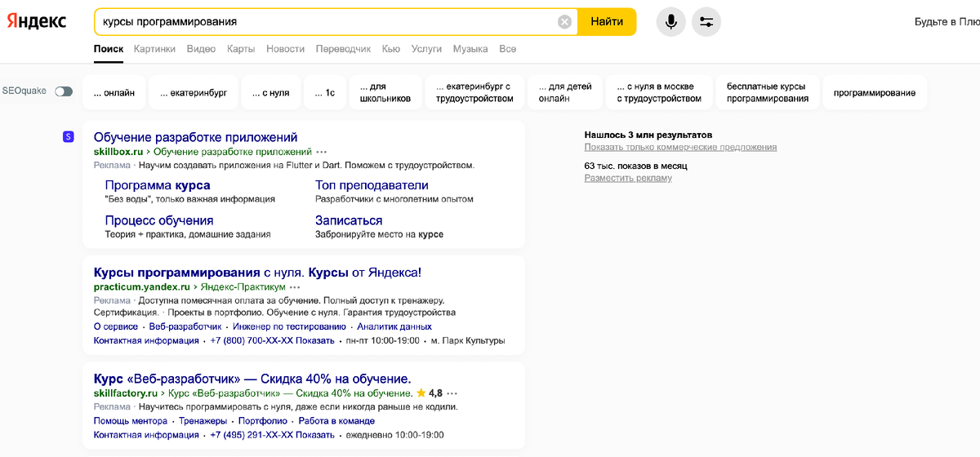Select the '... для школьников' suggestion chip
The image size is (980, 457).
click(x=385, y=92)
